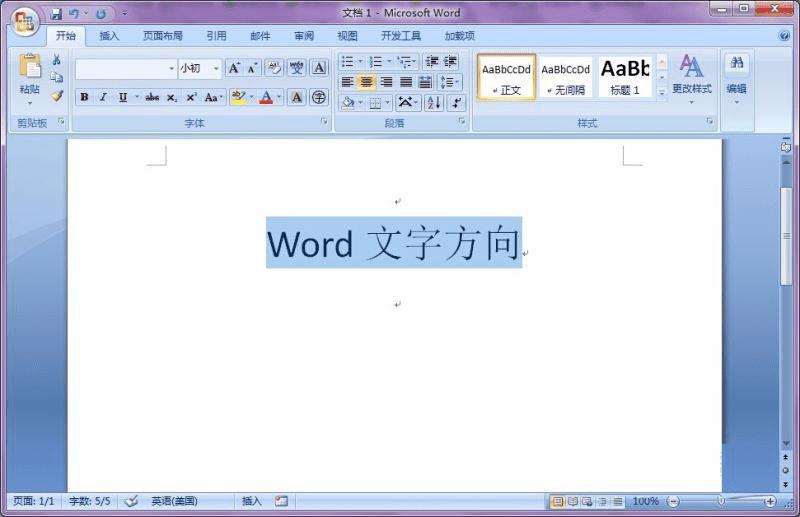Toggle Superscript formatting
Image resolution: width=800 pixels, height=517 pixels.
pyautogui.click(x=191, y=97)
